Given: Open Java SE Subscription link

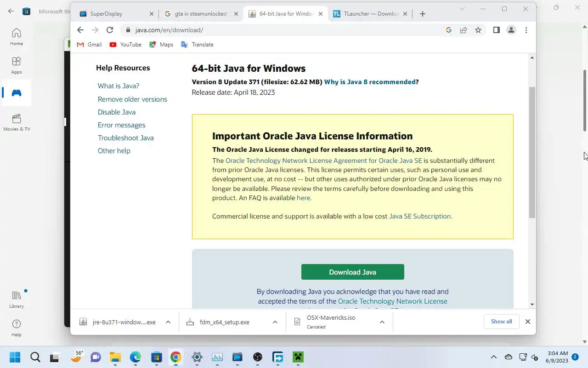Looking at the screenshot, I should click(420, 216).
